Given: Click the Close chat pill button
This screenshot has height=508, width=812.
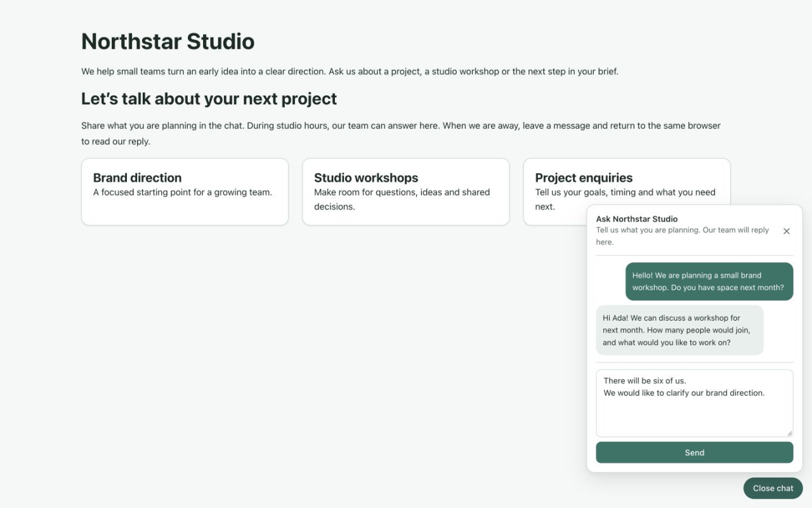Looking at the screenshot, I should tap(773, 488).
